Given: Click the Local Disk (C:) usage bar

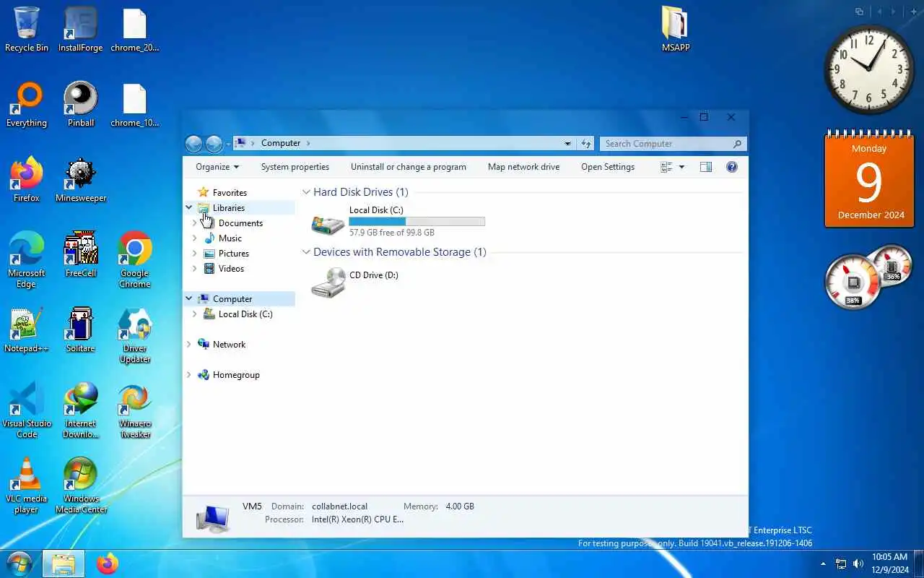Looking at the screenshot, I should point(417,222).
